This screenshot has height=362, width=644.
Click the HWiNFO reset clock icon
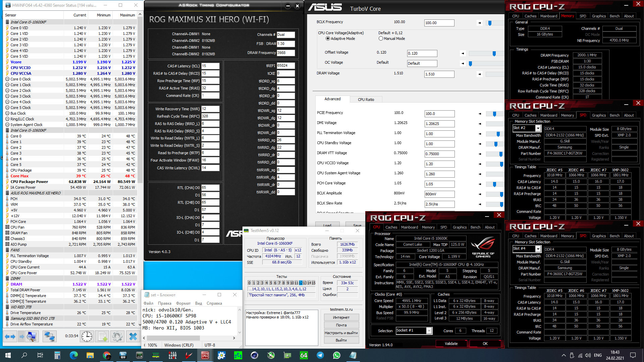point(87,336)
